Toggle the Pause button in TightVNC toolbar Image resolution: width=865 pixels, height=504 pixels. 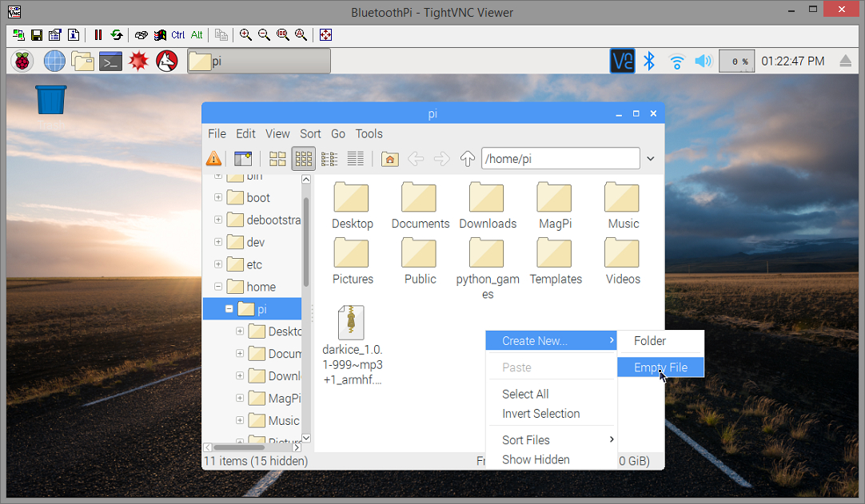pyautogui.click(x=98, y=34)
